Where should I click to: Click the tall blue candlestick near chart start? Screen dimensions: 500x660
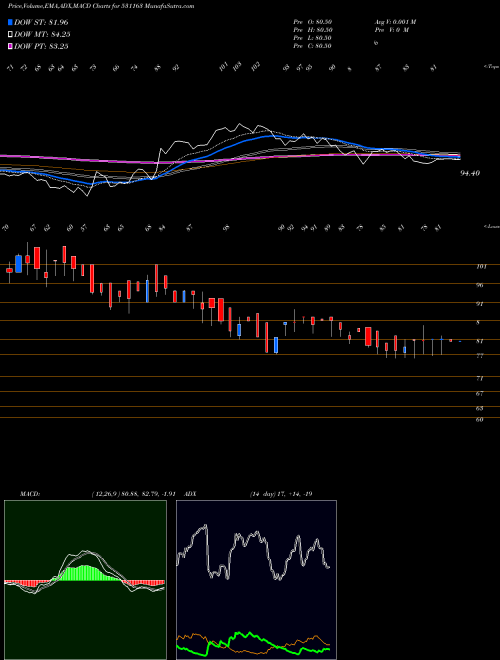(x=18, y=263)
